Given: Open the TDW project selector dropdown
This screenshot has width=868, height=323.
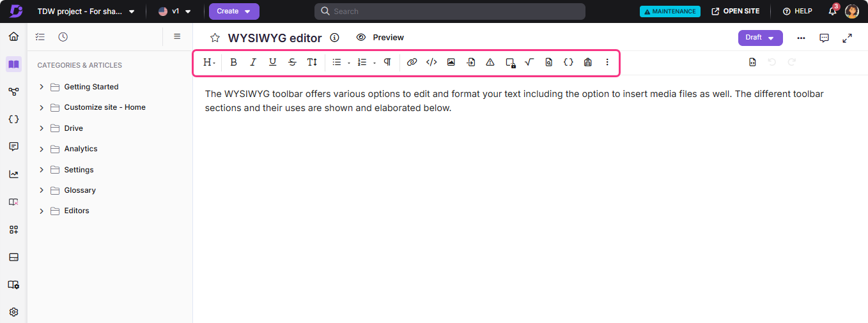Looking at the screenshot, I should click(86, 11).
